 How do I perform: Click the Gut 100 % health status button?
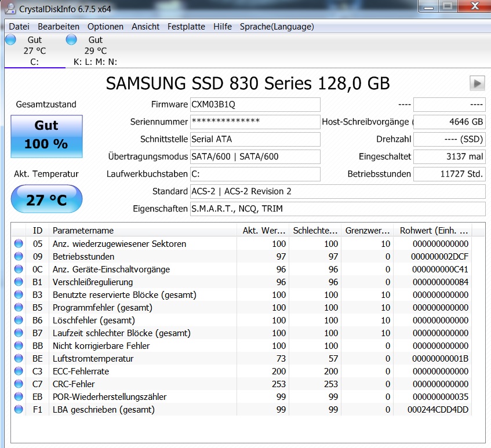pos(46,136)
